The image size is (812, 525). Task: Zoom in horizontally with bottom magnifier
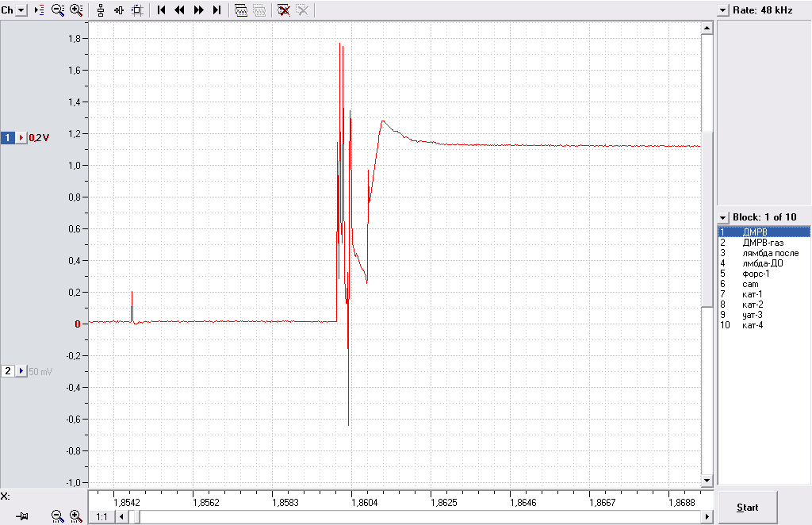click(x=76, y=516)
